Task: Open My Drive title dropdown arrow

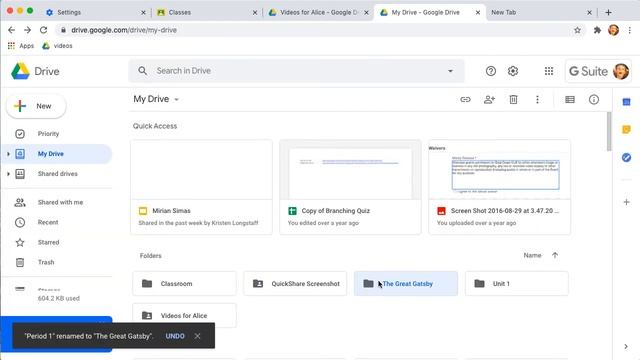Action: coord(176,99)
